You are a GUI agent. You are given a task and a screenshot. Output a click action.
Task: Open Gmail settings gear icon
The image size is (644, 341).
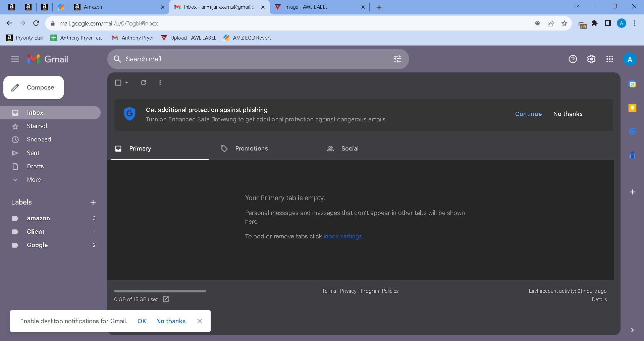tap(591, 59)
